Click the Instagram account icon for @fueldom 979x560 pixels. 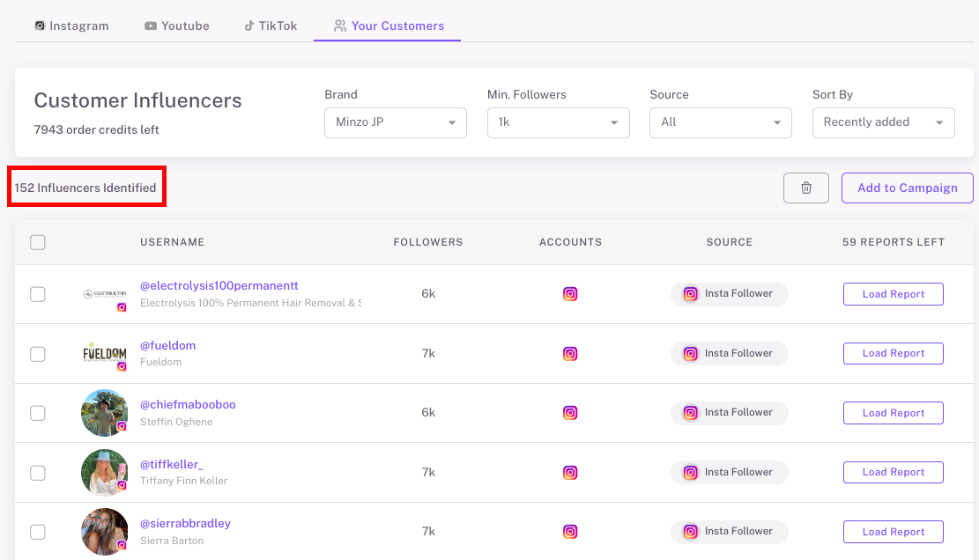570,353
